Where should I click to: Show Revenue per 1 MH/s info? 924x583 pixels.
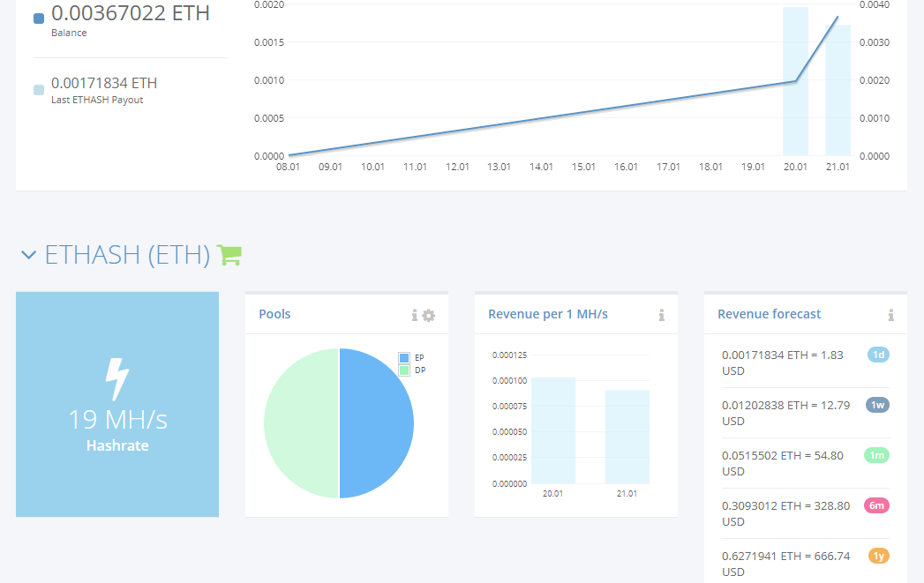[661, 316]
